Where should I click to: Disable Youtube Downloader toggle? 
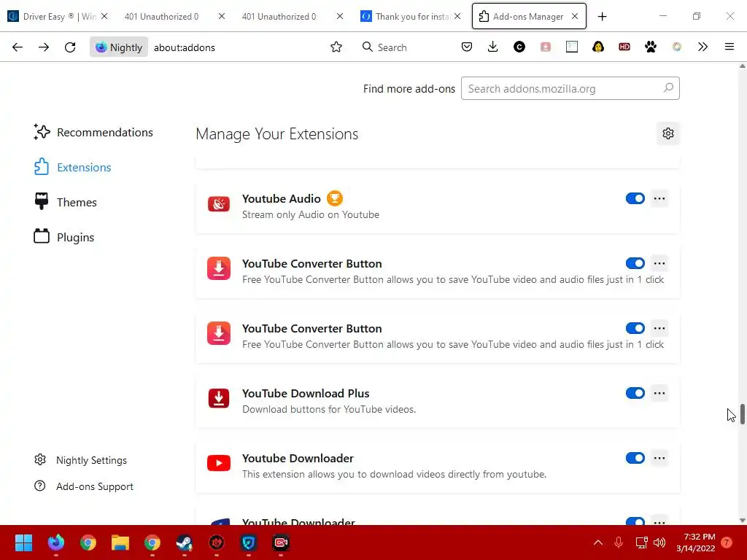(x=635, y=458)
